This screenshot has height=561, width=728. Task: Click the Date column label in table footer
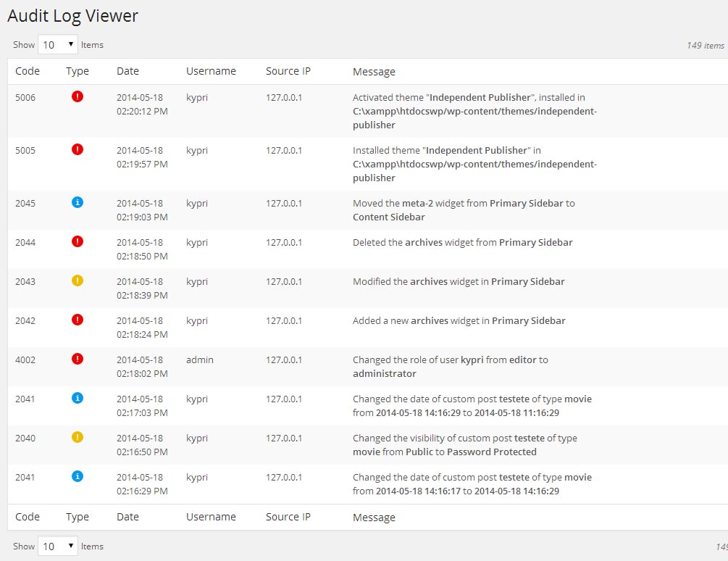point(127,517)
